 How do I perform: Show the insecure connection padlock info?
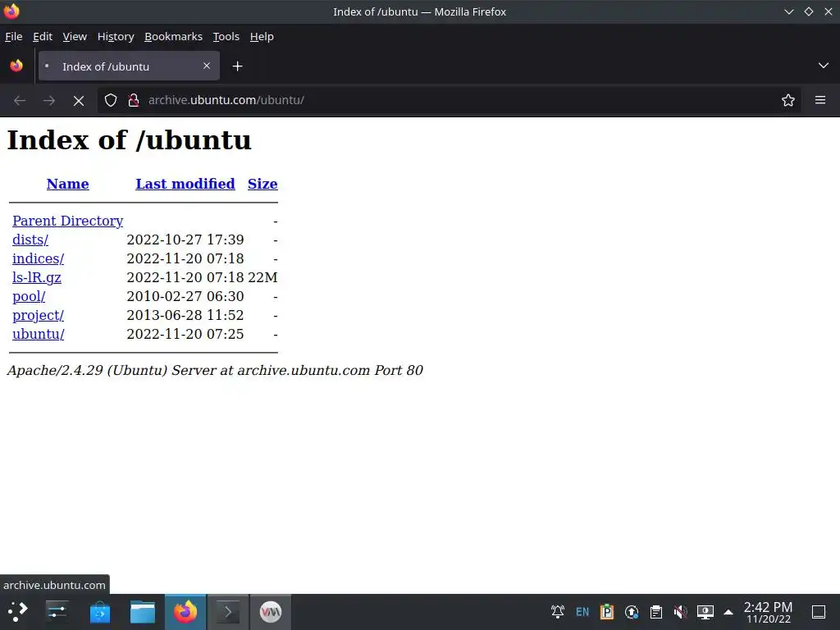(x=134, y=100)
